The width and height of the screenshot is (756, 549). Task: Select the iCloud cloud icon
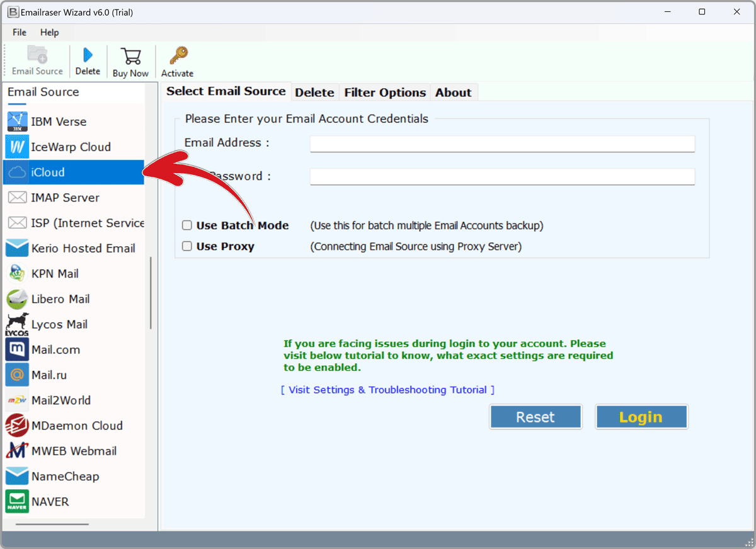pos(17,173)
